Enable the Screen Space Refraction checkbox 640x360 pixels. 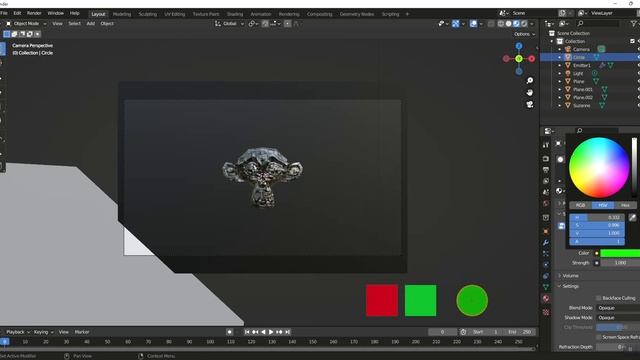[599, 337]
